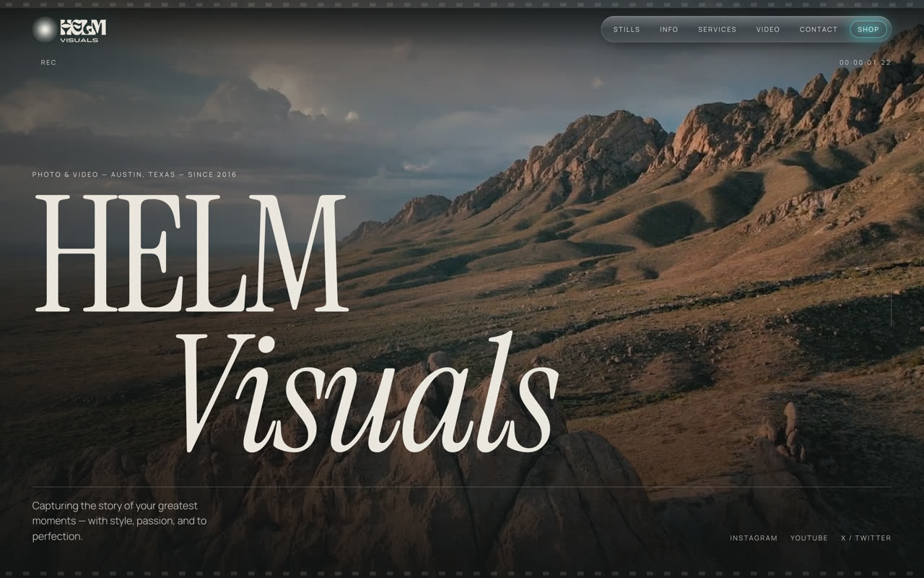Viewport: 924px width, 578px height.
Task: Click the italic Visuals headline
Action: point(367,392)
